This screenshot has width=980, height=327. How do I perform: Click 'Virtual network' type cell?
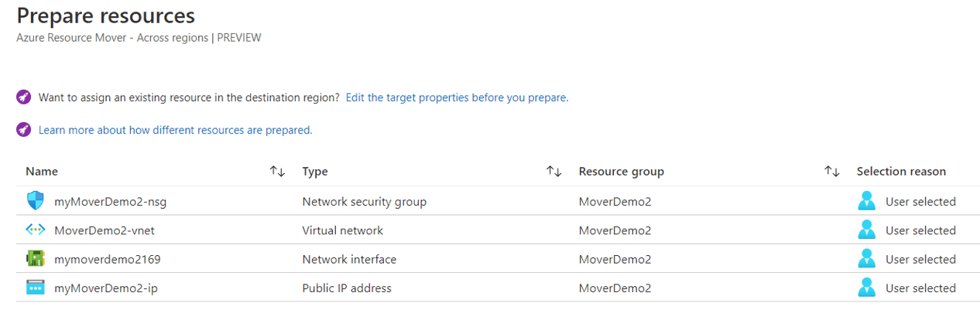(x=342, y=230)
